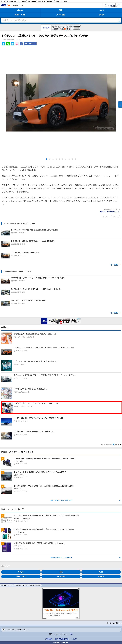Open the カメラ tab in the top nav

click(101, 10)
